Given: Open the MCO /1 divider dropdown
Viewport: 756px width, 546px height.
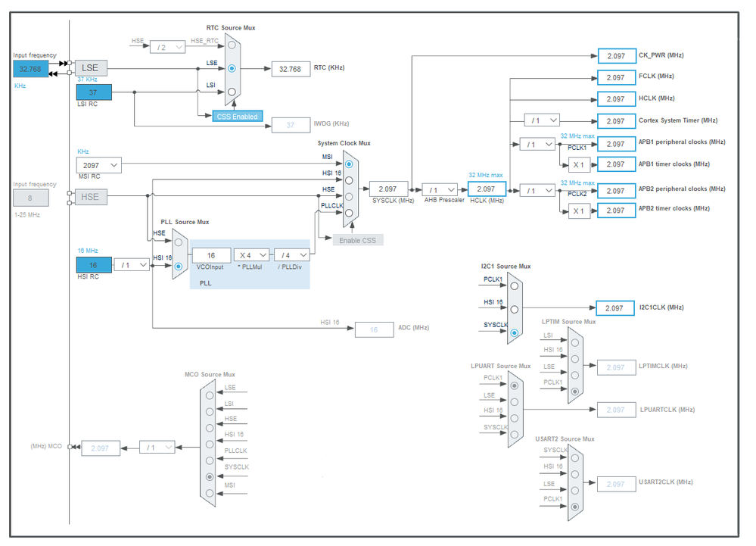Looking at the screenshot, I should [x=157, y=447].
